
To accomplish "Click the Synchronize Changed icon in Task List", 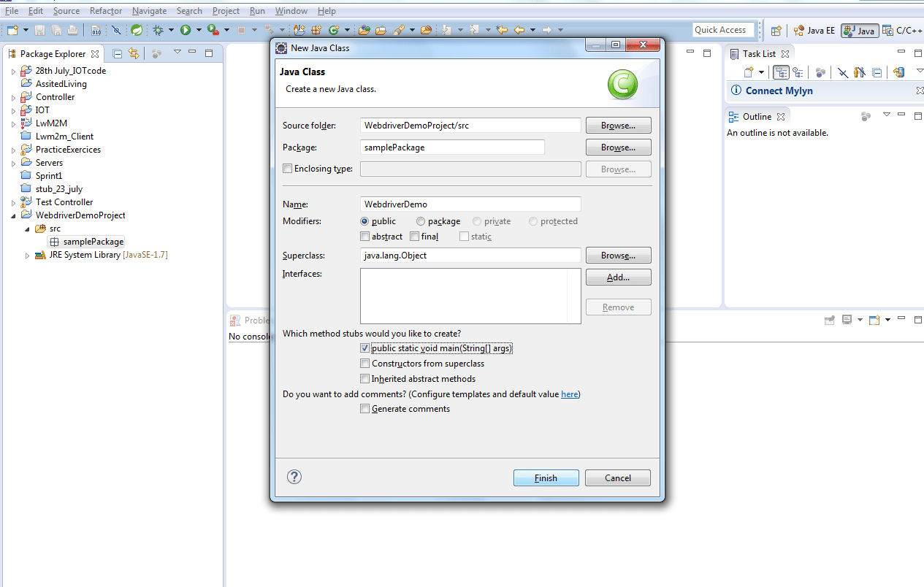I will (898, 72).
